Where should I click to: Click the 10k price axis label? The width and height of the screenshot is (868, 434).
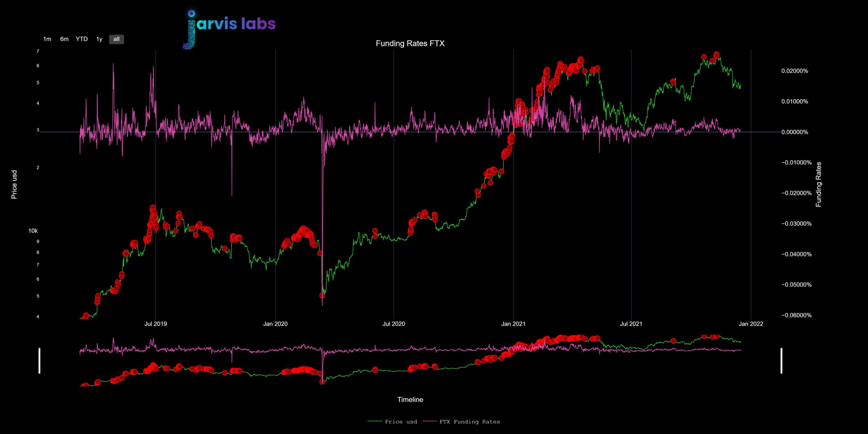(x=33, y=231)
